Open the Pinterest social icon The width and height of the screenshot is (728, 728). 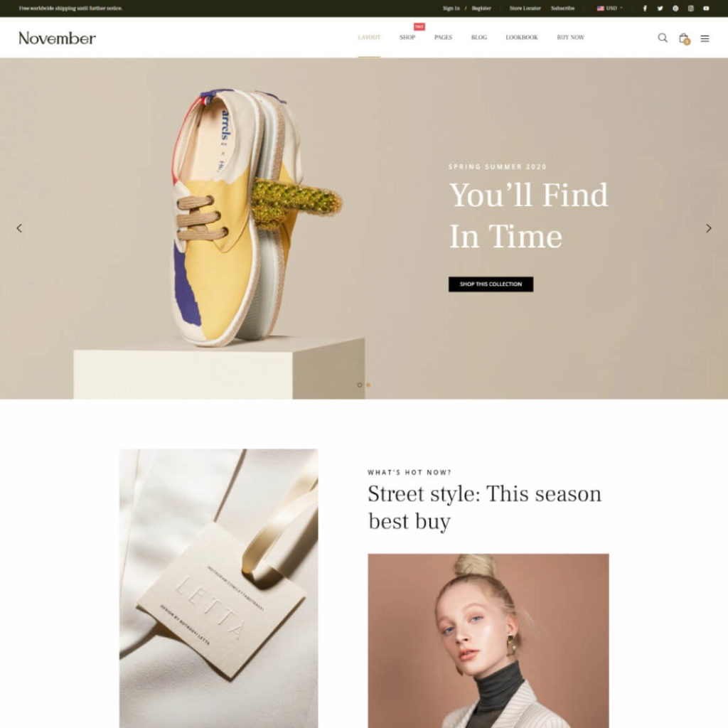pyautogui.click(x=675, y=9)
